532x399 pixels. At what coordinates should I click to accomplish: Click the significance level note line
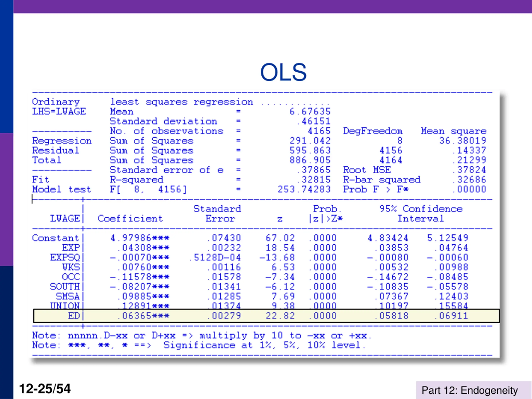point(199,345)
